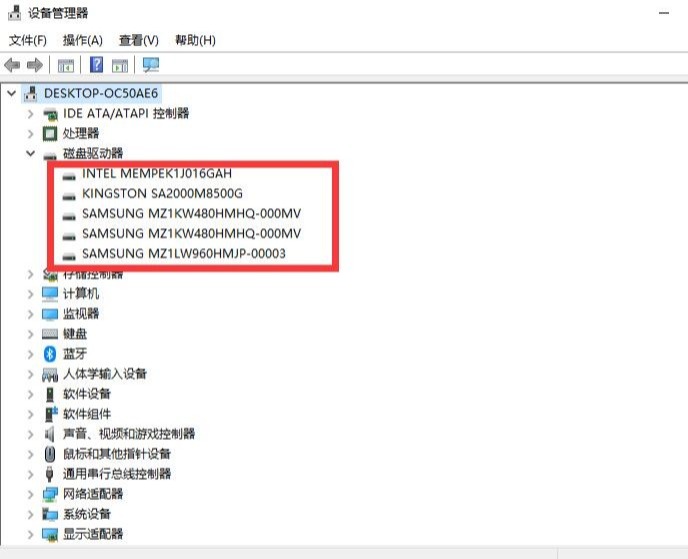The height and width of the screenshot is (559, 688).
Task: Click the IDE ATA/ATAPI controller icon
Action: click(50, 114)
